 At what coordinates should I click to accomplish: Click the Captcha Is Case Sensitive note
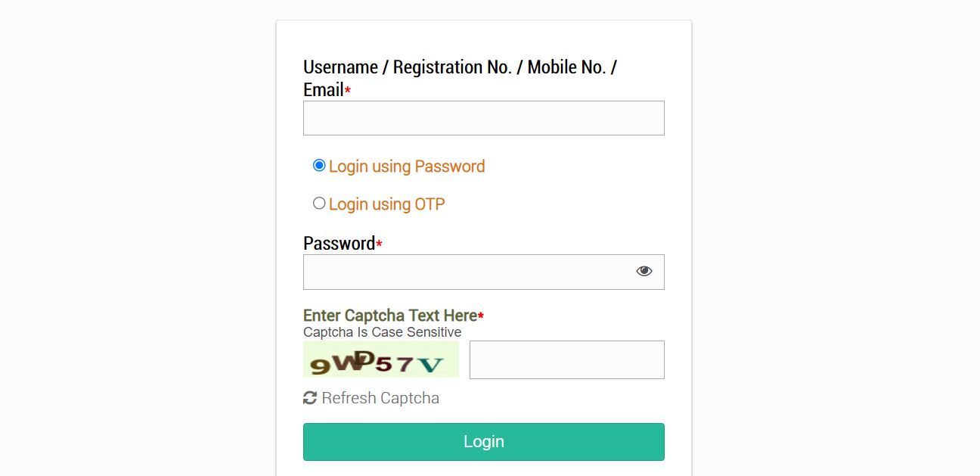click(382, 332)
